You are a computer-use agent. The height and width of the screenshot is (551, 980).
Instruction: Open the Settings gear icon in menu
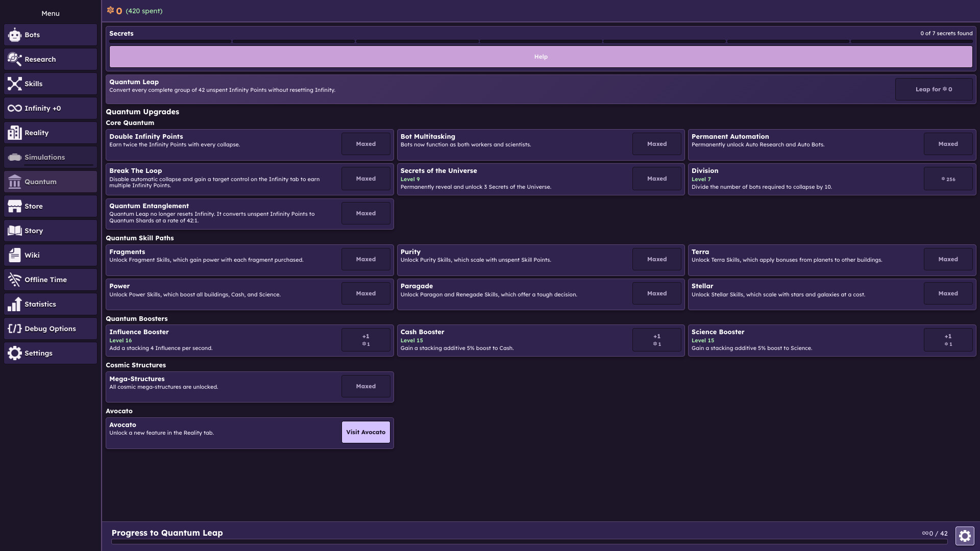tap(15, 353)
